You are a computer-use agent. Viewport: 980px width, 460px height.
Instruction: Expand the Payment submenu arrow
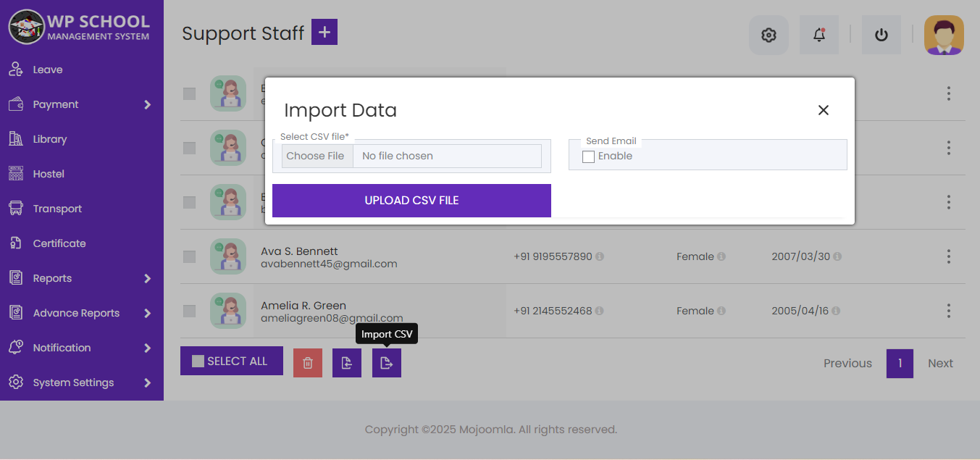point(148,104)
